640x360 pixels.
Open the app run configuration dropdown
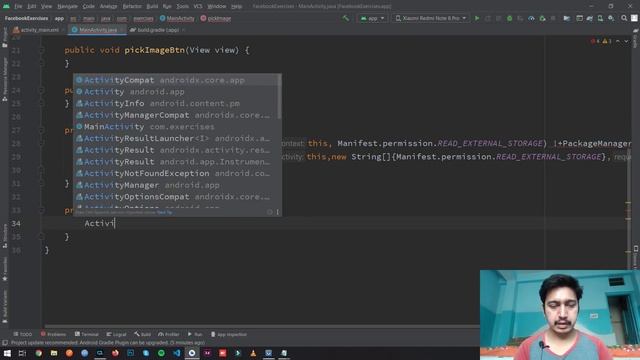[372, 18]
